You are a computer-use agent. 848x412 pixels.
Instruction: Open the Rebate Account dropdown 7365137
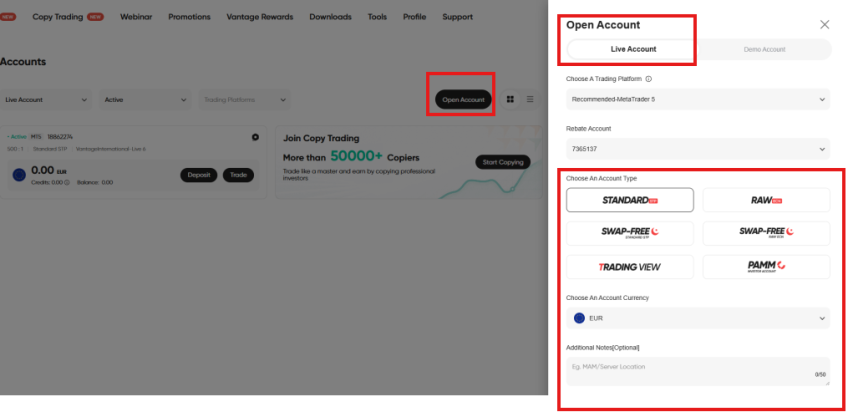point(698,149)
